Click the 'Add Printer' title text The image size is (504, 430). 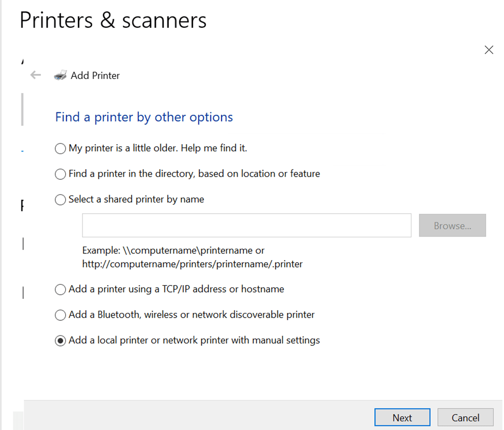(95, 76)
